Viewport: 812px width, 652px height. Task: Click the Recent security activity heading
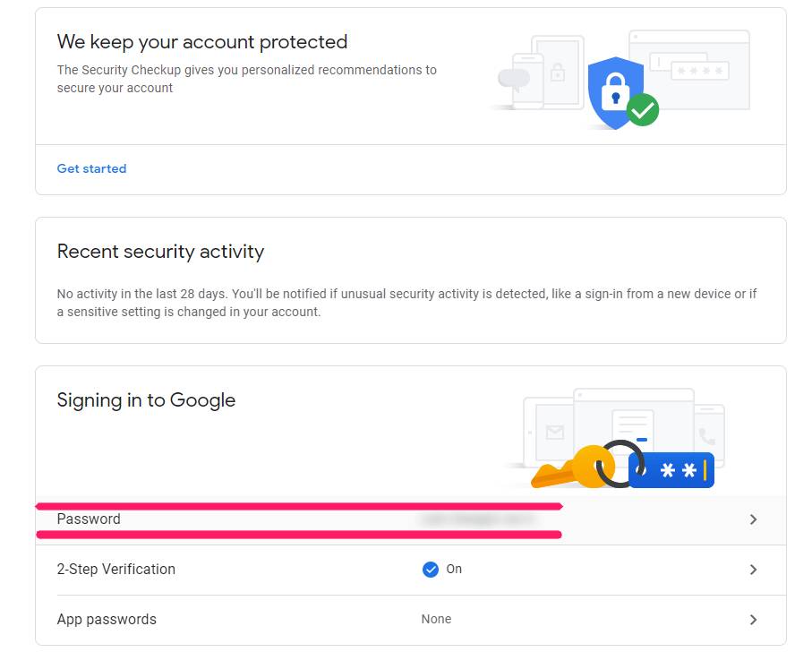[x=160, y=252]
